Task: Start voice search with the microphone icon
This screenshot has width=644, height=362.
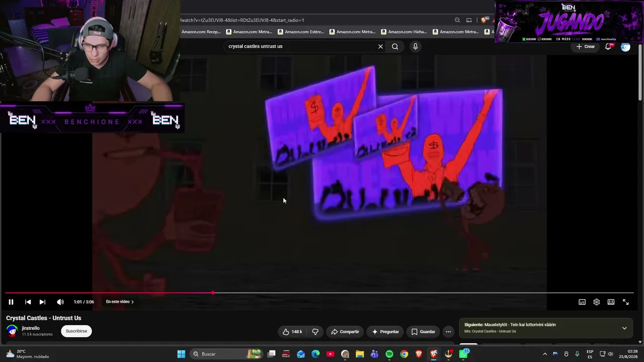Action: (415, 46)
